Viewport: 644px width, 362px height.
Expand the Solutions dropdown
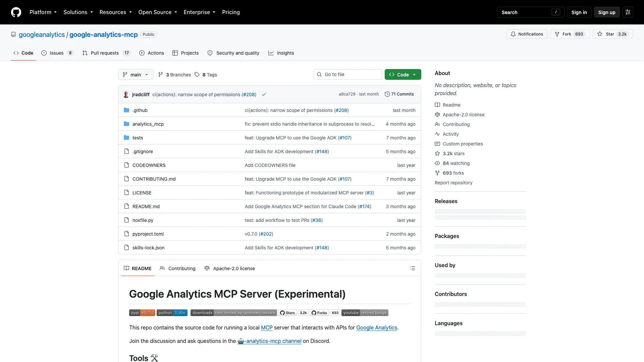[x=78, y=12]
